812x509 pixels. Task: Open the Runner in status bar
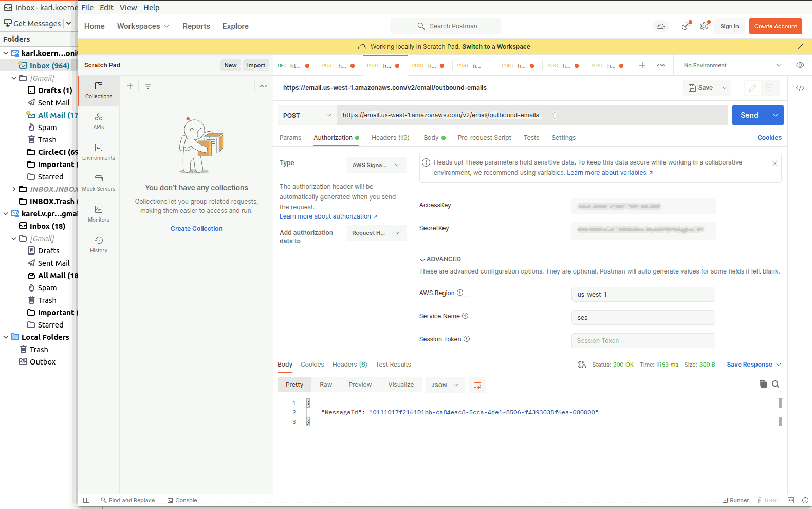pyautogui.click(x=735, y=500)
